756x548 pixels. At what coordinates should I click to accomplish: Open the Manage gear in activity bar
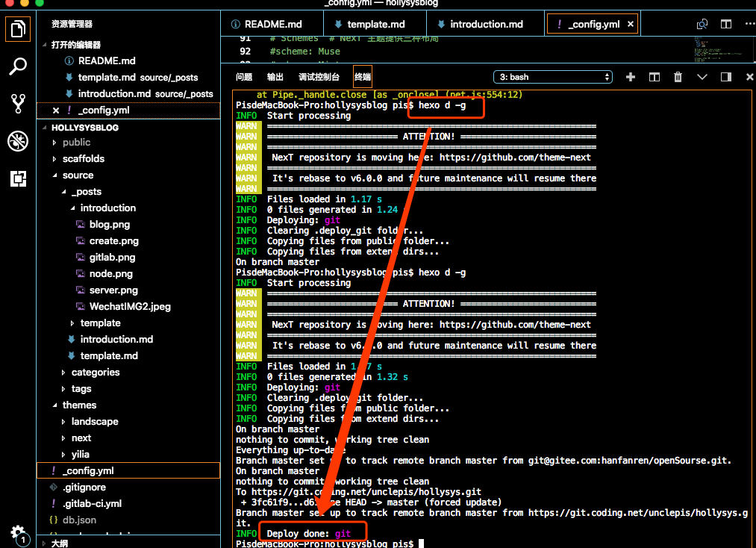[x=18, y=532]
